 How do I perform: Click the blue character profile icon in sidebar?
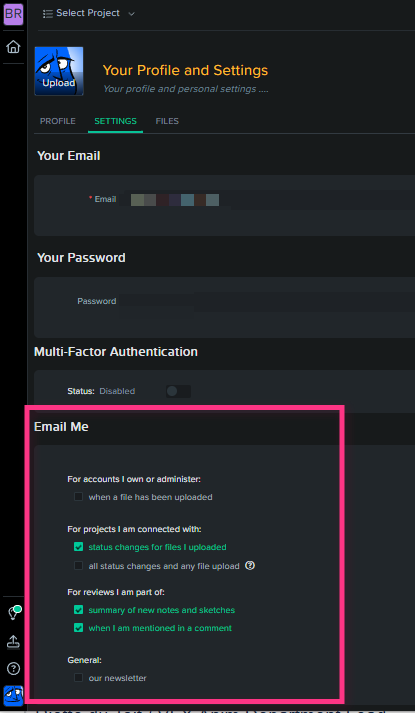click(x=13, y=696)
